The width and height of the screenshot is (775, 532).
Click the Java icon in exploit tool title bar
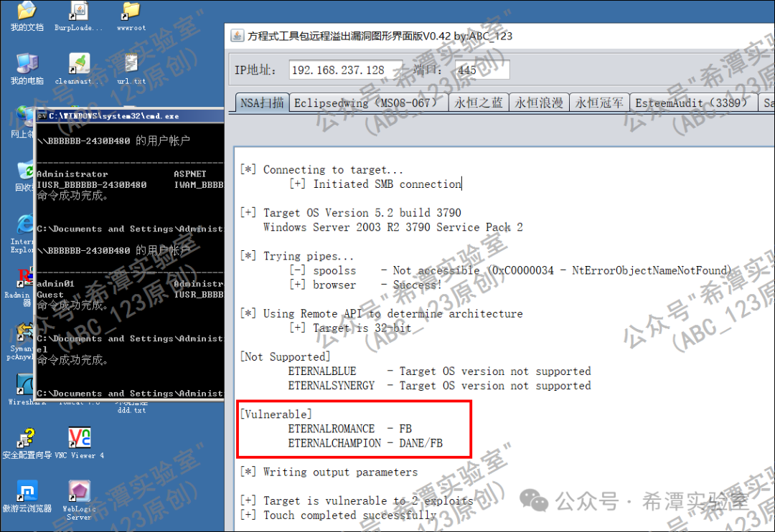(x=238, y=36)
